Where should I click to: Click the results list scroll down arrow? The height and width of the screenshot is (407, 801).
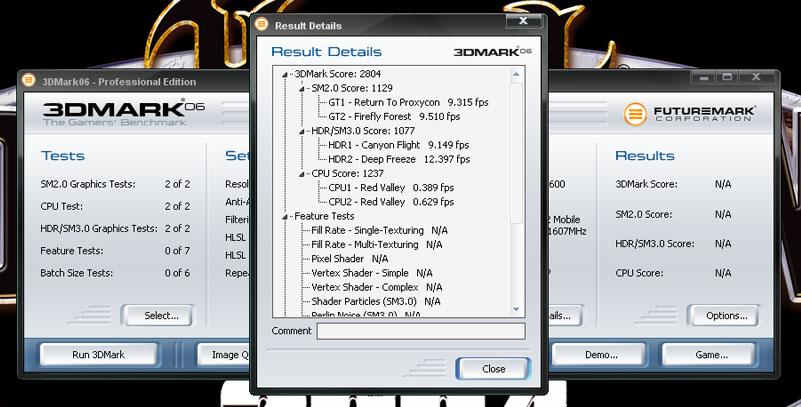(x=516, y=309)
